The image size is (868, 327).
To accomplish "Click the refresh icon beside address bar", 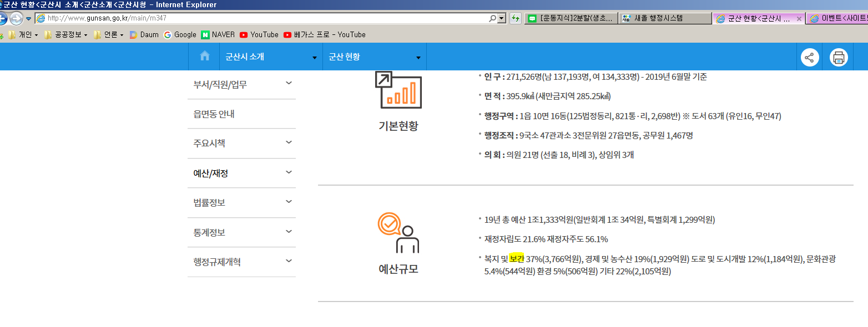I will click(x=516, y=18).
